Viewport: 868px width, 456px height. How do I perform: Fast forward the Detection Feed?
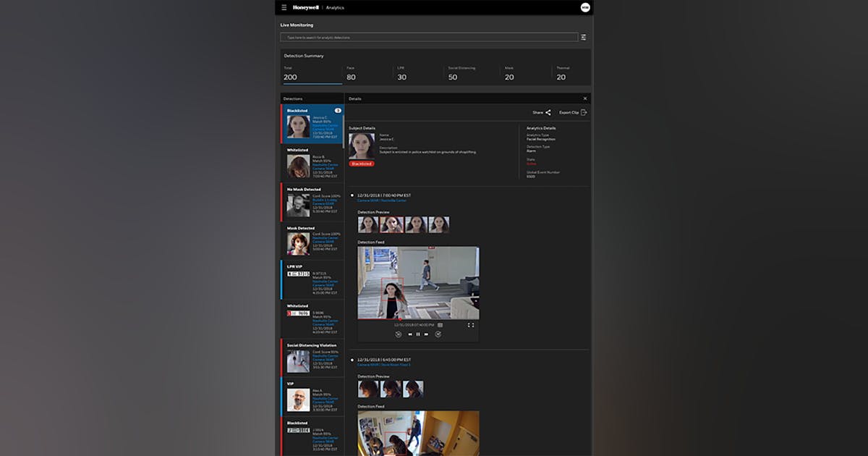[x=426, y=334]
